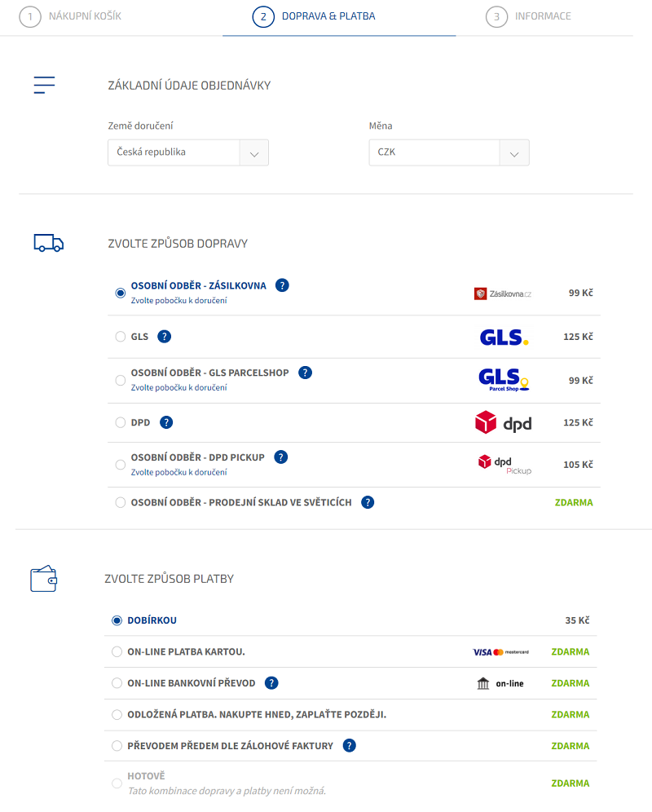
Task: Choose DPD shipping radio option
Action: pyautogui.click(x=121, y=423)
